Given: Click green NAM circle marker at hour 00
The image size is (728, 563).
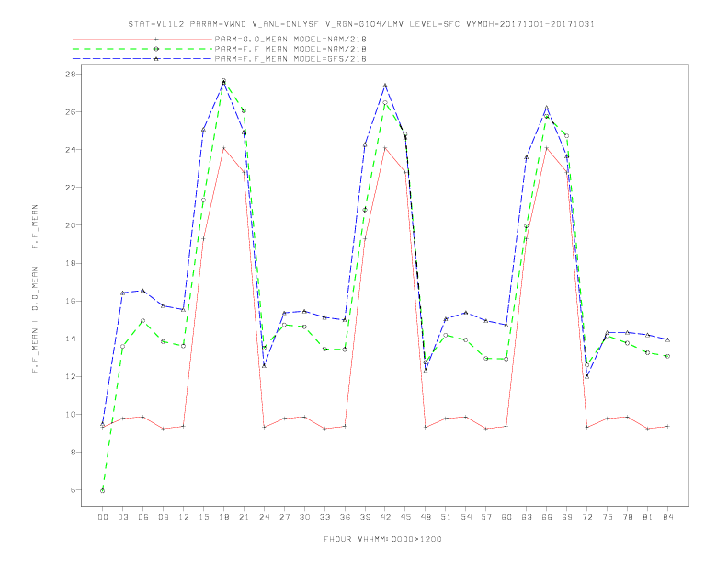Looking at the screenshot, I should pos(103,490).
